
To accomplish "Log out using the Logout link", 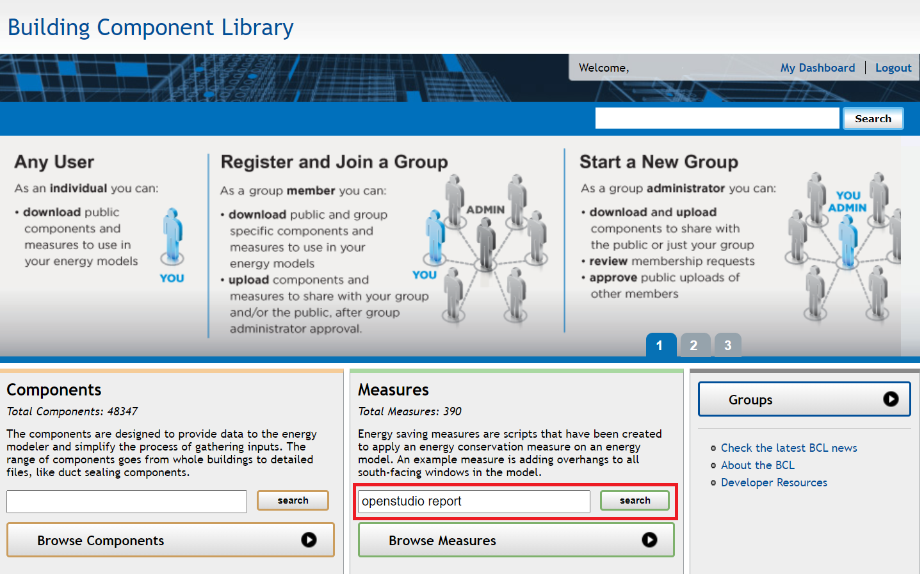I will [x=893, y=68].
